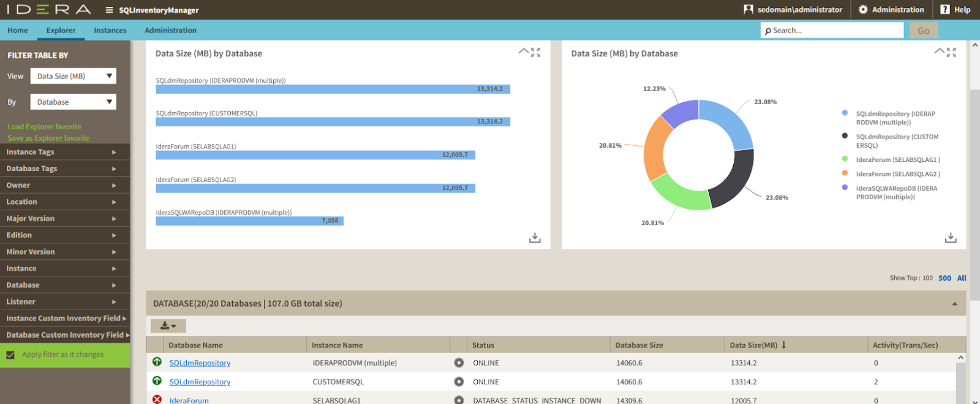Download the bar chart data
Viewport: 980px width, 404px height.
click(x=535, y=237)
